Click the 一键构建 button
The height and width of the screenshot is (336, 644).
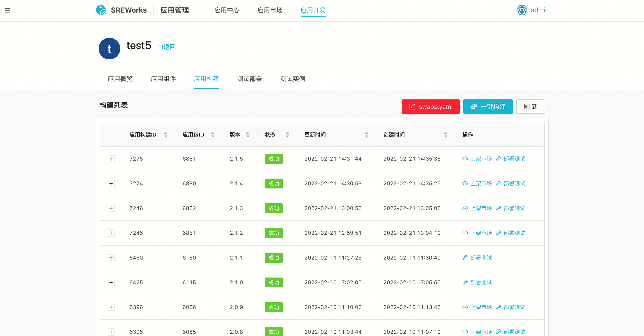pos(488,107)
